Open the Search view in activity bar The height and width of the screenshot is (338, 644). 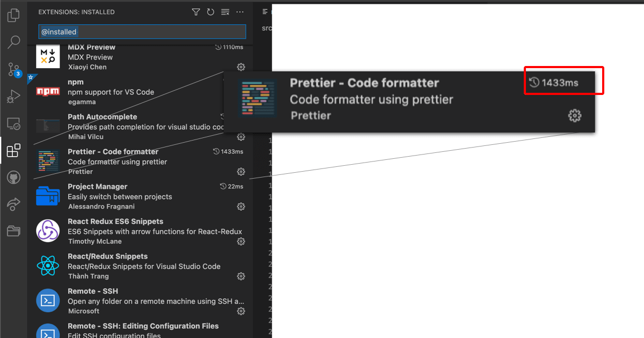pos(14,42)
